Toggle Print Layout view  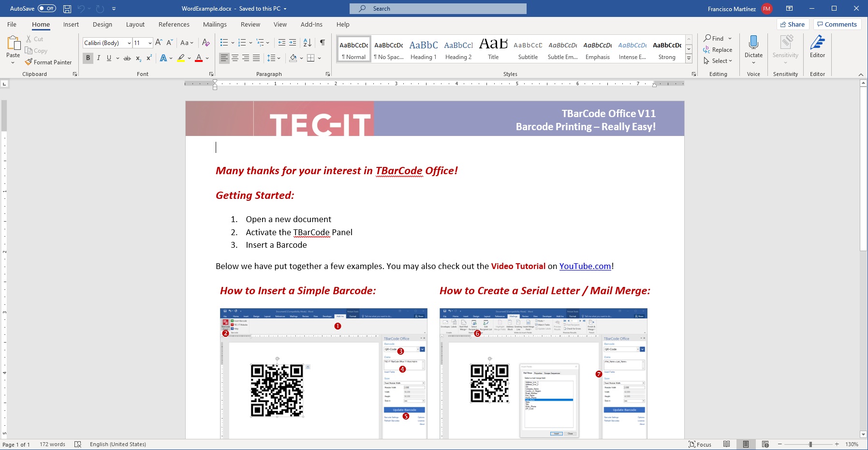pyautogui.click(x=746, y=444)
